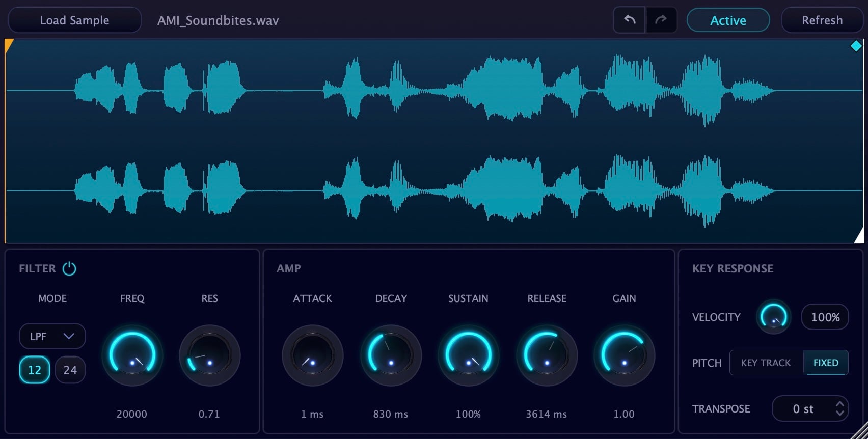Screen dimensions: 868x439
Task: Click the transpose 0 st value
Action: point(803,409)
